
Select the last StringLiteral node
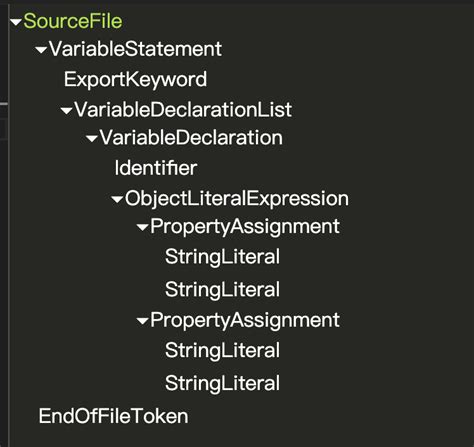(222, 383)
